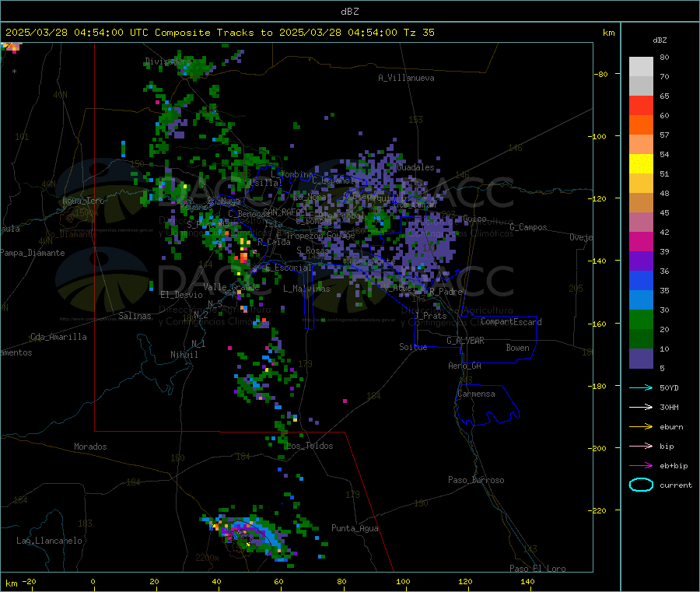The image size is (700, 592).
Task: Click the R_Padre map label
Action: click(446, 292)
